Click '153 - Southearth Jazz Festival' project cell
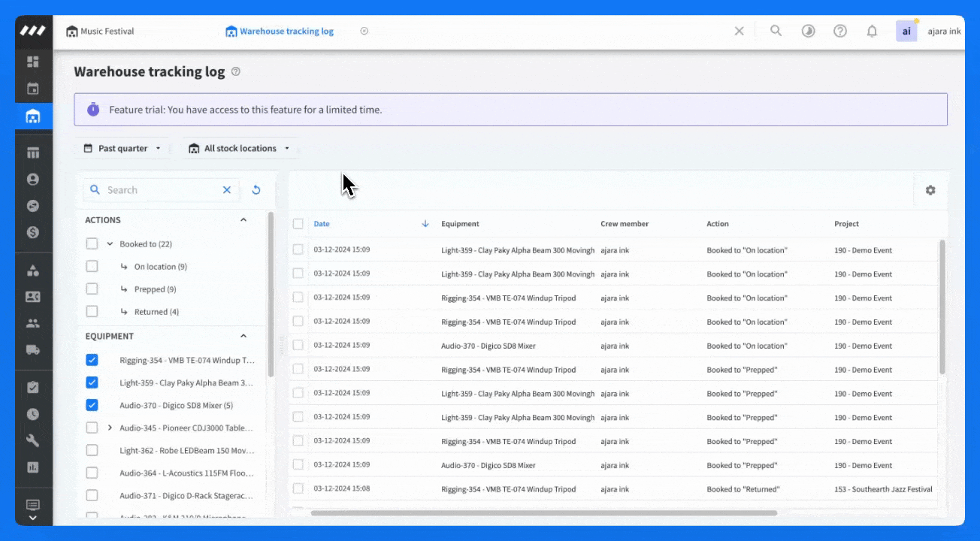This screenshot has width=980, height=541. pos(883,489)
